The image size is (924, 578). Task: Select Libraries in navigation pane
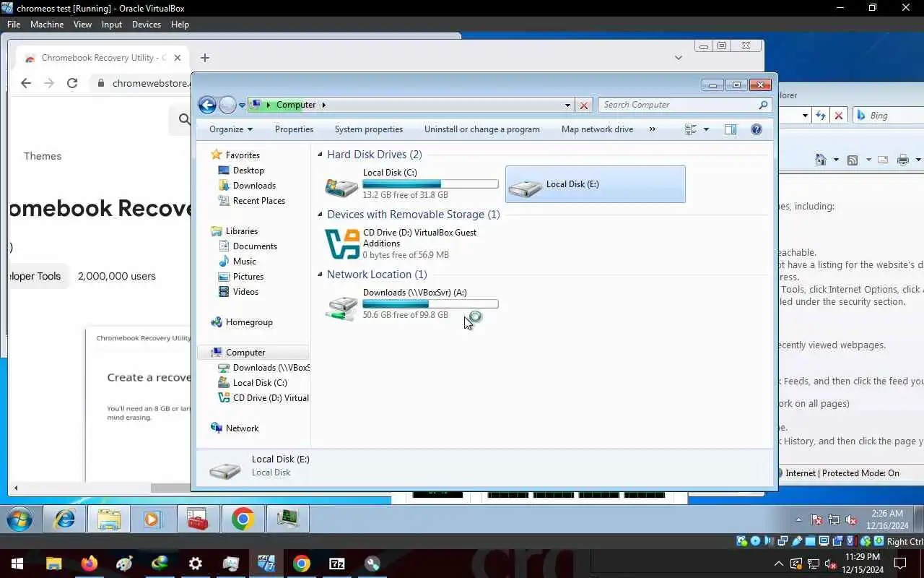(x=241, y=231)
